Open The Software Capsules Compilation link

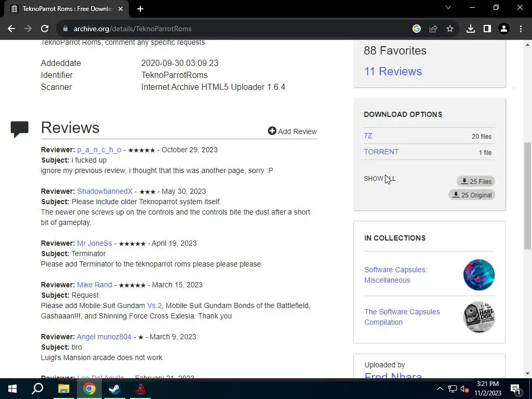pyautogui.click(x=402, y=317)
